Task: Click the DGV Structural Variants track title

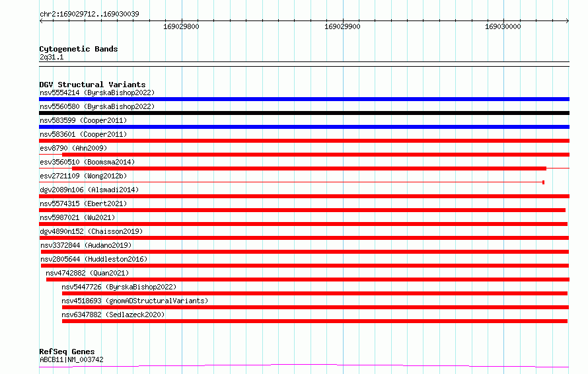Action: coord(92,85)
